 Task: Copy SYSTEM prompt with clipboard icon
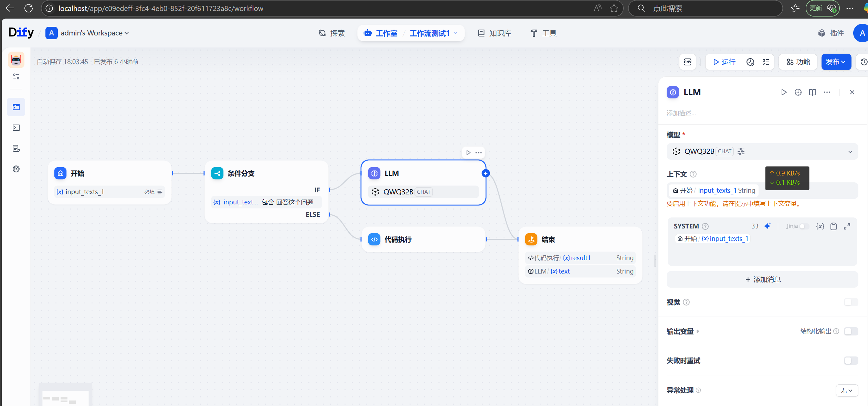point(834,226)
